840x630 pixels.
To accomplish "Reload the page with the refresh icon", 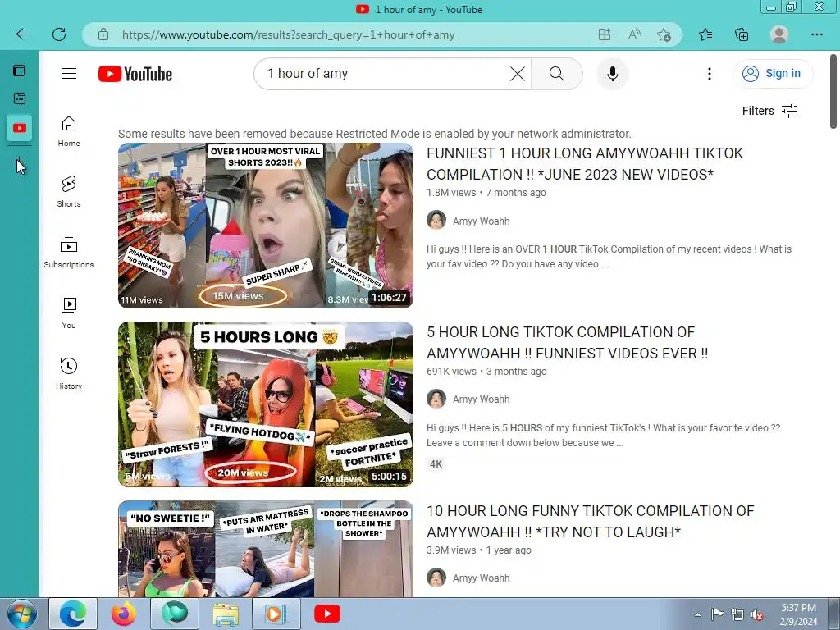I will tap(59, 34).
